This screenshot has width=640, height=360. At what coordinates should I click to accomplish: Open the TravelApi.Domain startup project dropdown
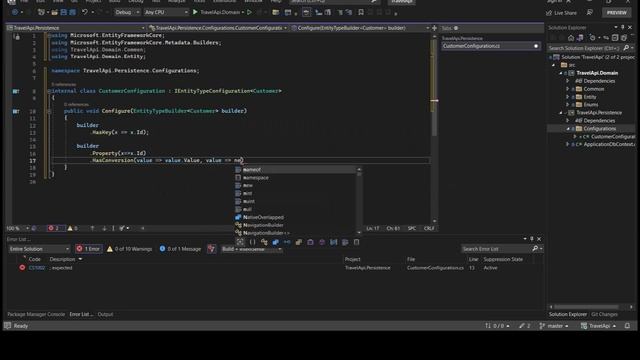[242, 12]
